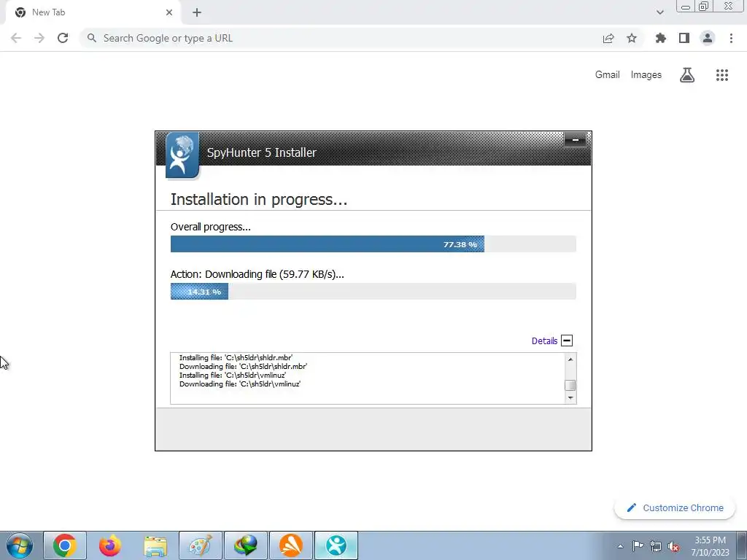
Task: Open the Windows Start menu orb
Action: (x=20, y=545)
